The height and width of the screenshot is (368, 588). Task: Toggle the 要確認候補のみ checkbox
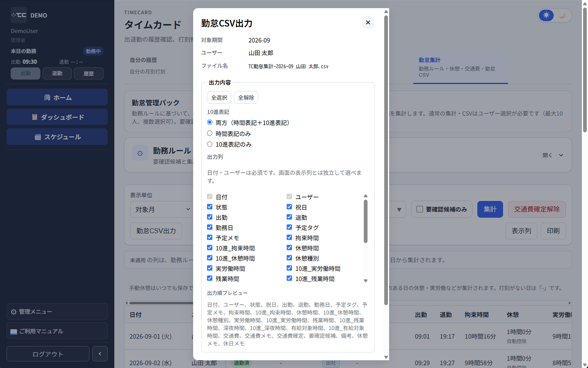[420, 209]
